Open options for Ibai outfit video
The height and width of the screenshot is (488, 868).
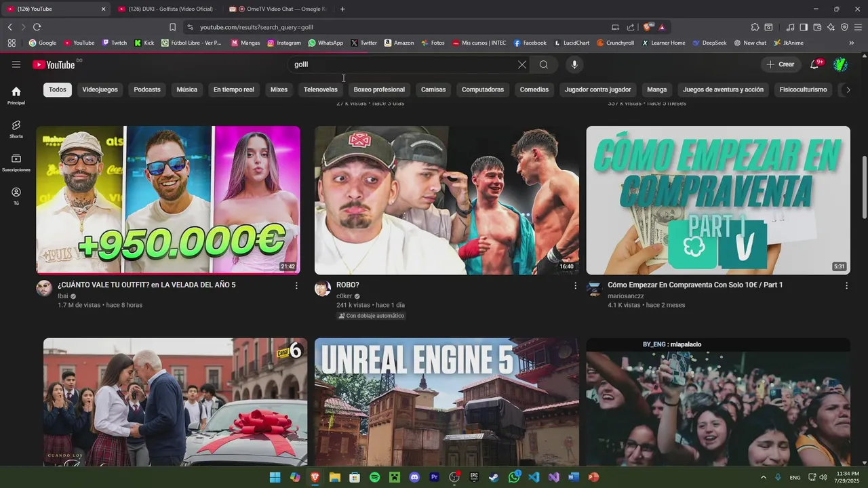296,286
